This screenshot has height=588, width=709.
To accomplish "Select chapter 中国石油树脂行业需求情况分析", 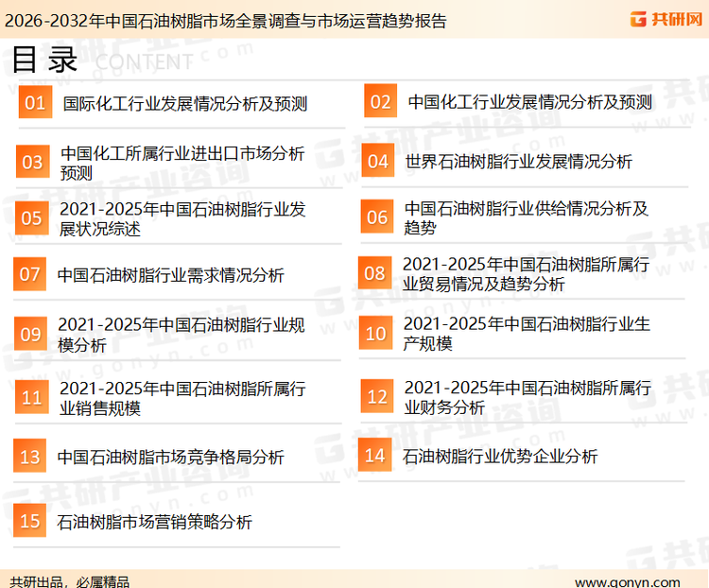I will (x=171, y=275).
